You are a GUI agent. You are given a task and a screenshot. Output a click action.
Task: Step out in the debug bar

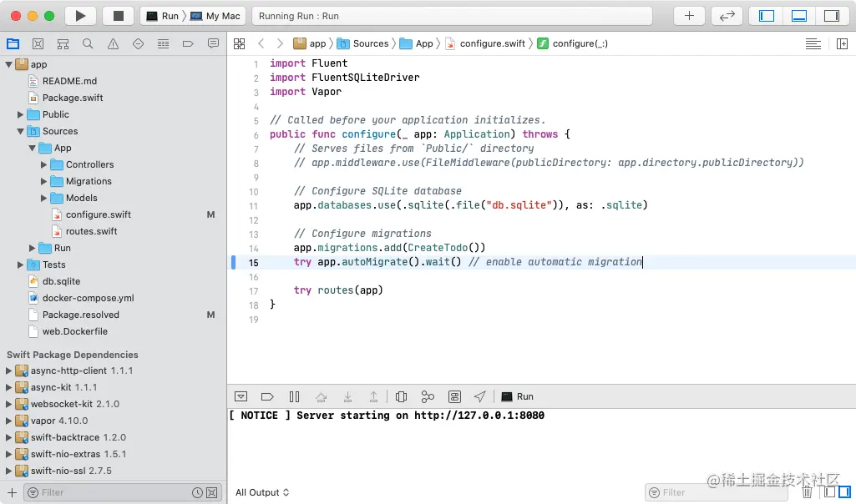(374, 396)
